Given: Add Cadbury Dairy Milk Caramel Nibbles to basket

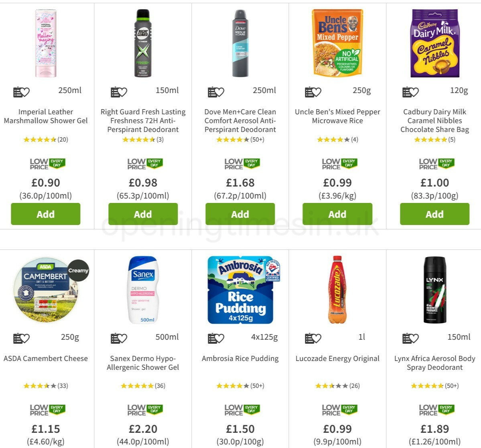Looking at the screenshot, I should coord(435,214).
